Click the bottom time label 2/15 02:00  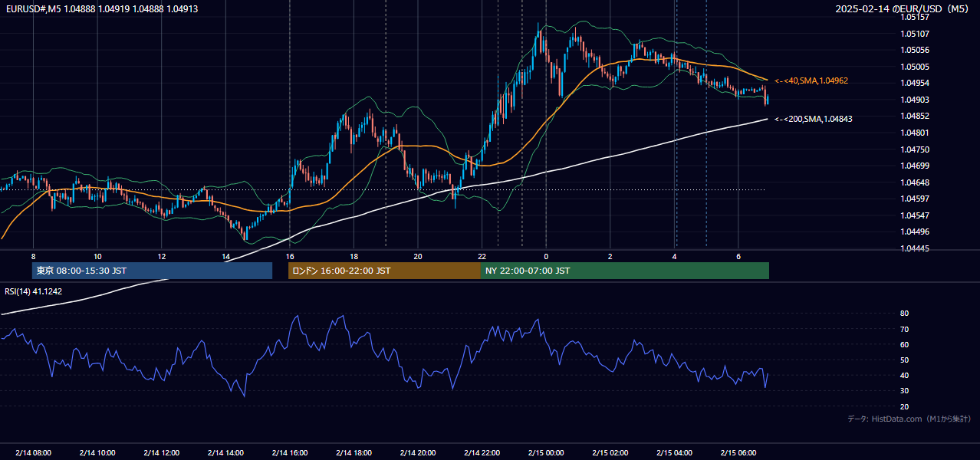click(610, 452)
